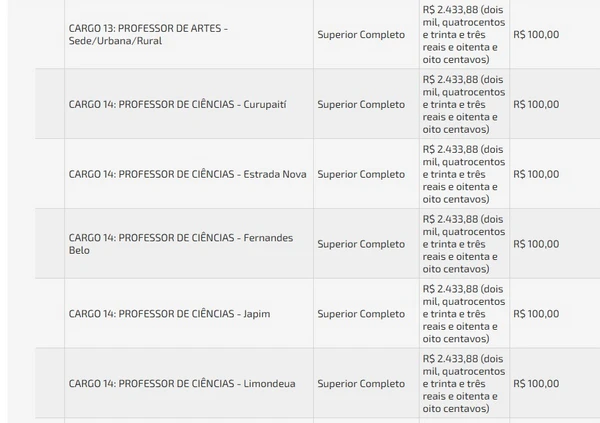Select Superior Completo in the Japim row
Screen dimensions: 600x423
point(361,313)
